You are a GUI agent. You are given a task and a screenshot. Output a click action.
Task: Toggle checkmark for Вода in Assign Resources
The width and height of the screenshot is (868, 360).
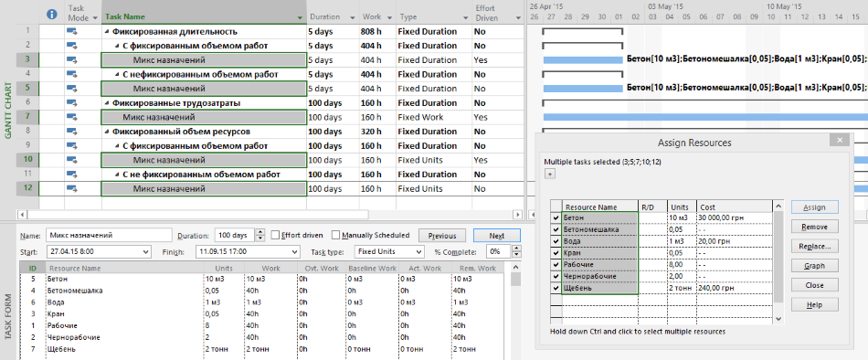coord(556,241)
